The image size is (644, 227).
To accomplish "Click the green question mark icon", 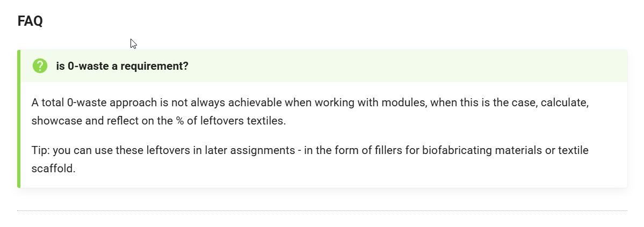I will (40, 66).
